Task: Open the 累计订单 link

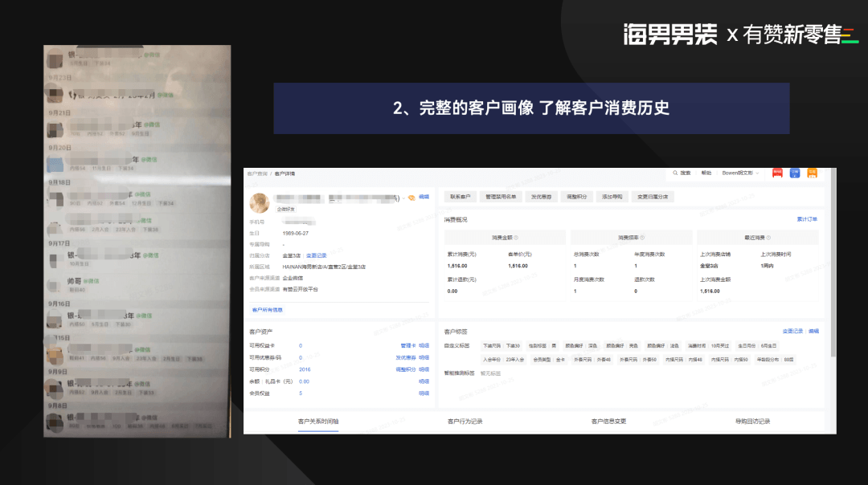Action: [807, 219]
